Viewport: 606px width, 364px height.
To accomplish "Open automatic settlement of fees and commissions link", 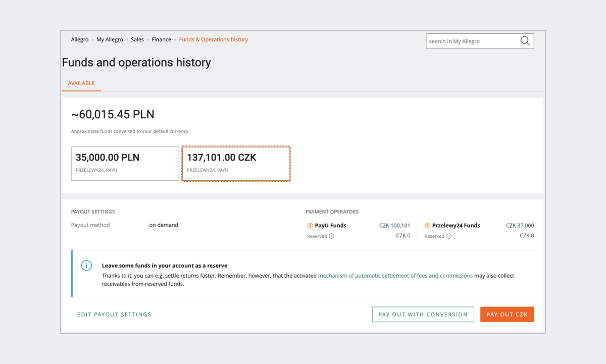I will (x=395, y=276).
